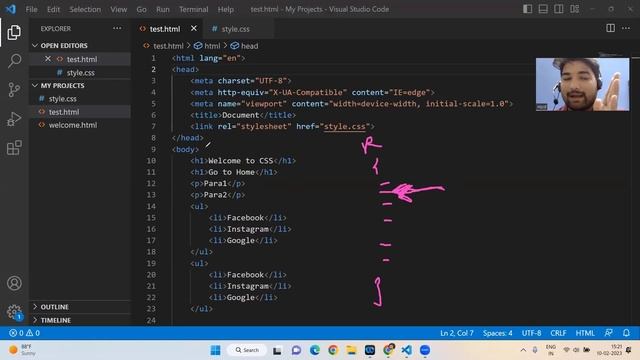The height and width of the screenshot is (360, 640).
Task: Open the Run menu
Action: pyautogui.click(x=162, y=9)
